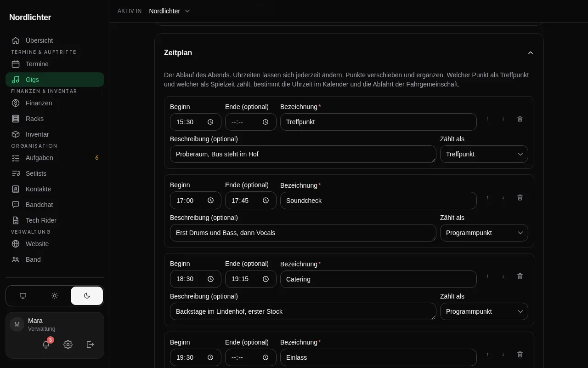Edit Catering description about Lindenhof

[303, 311]
